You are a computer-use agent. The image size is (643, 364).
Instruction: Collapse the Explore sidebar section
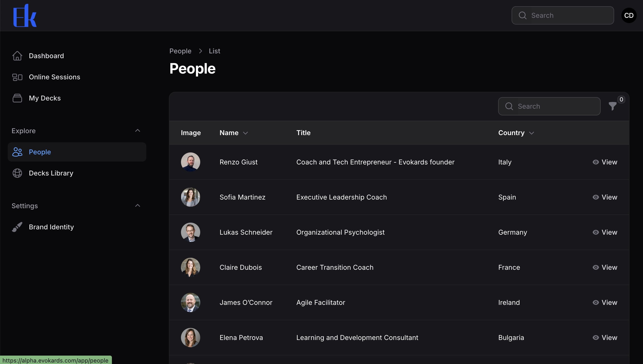pyautogui.click(x=137, y=131)
